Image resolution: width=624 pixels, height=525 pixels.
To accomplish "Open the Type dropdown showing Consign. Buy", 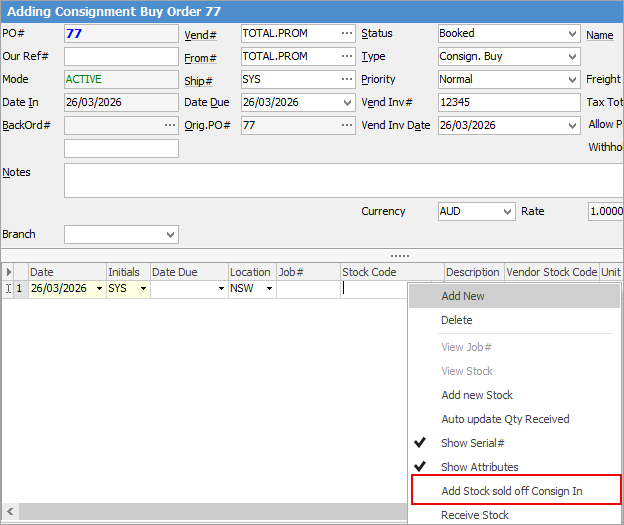I will 571,57.
